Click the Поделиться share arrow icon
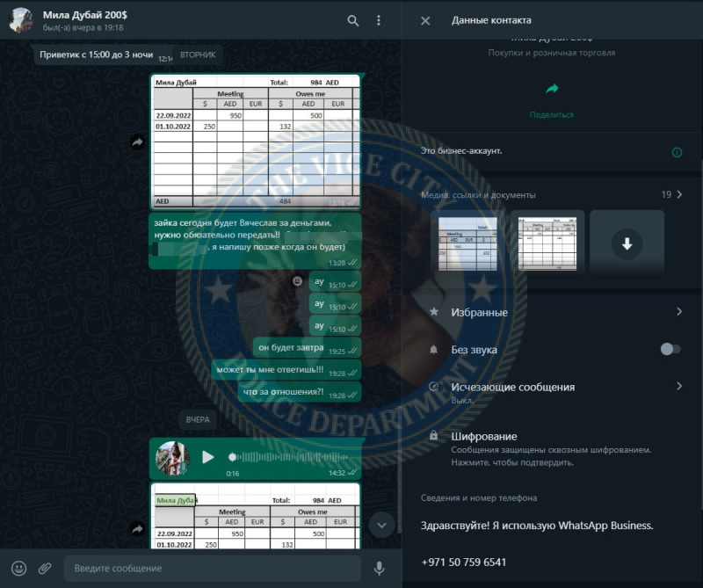 click(x=552, y=89)
